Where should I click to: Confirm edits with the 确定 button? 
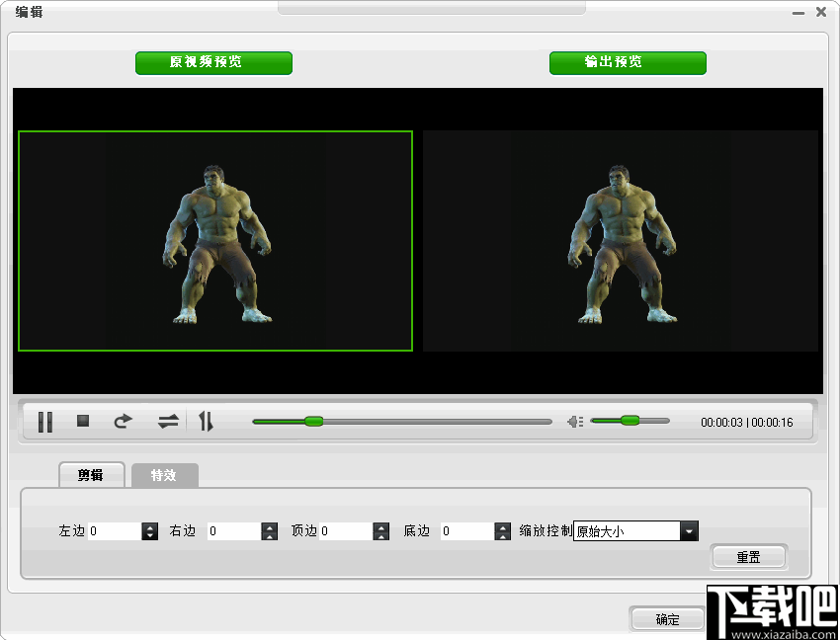(667, 618)
